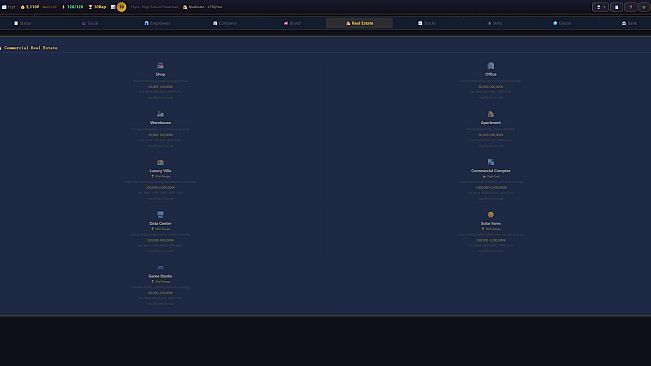
Task: Go to the Bank tab
Action: 629,23
